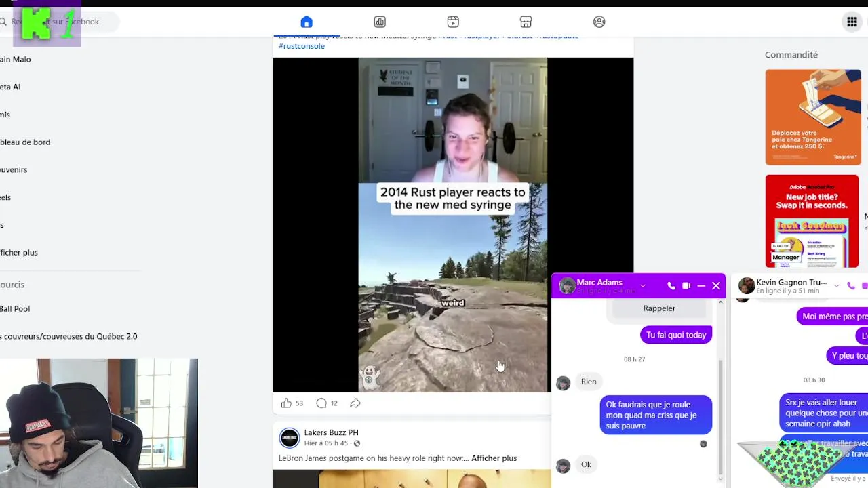Open Souvenirs in the left sidebar
868x488 pixels.
[x=14, y=170]
